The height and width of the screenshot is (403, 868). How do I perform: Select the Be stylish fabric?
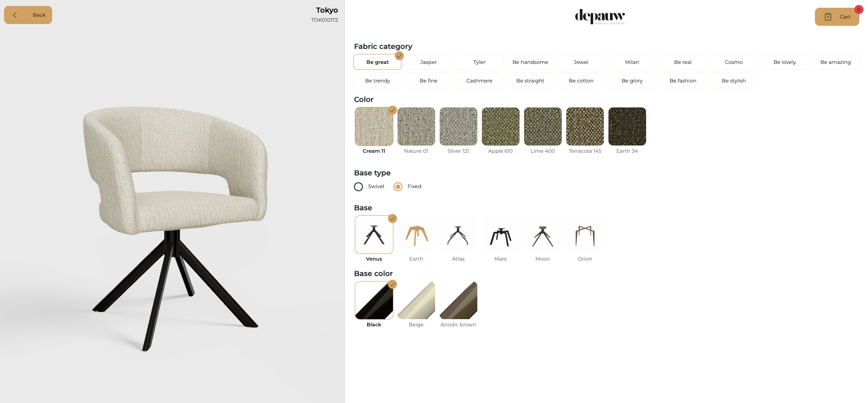click(x=734, y=81)
